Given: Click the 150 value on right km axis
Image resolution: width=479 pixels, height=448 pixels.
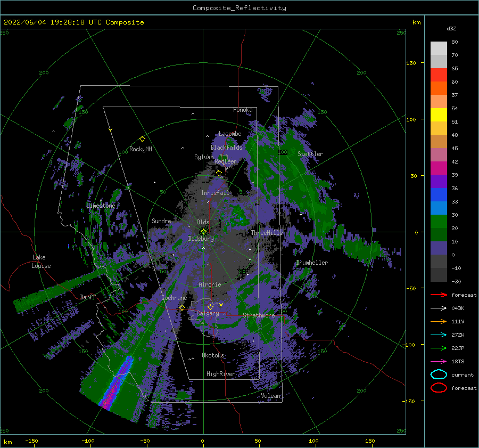Looking at the screenshot, I should (411, 63).
